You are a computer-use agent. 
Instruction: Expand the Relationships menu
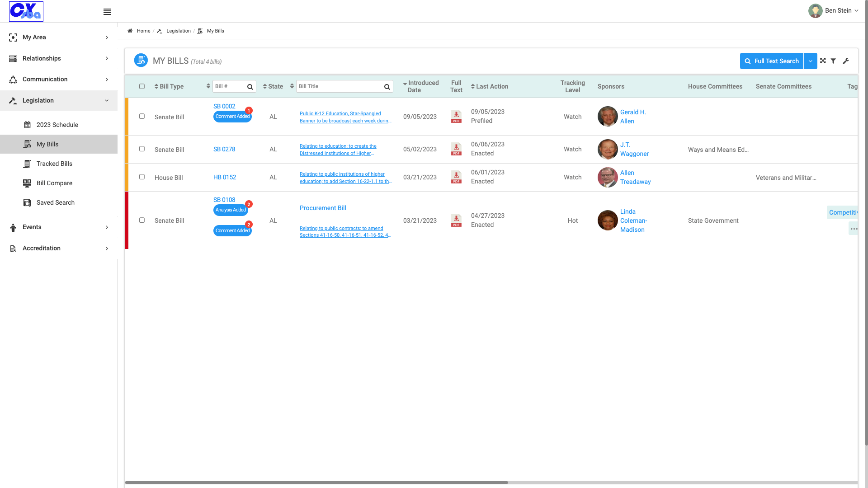coord(59,58)
